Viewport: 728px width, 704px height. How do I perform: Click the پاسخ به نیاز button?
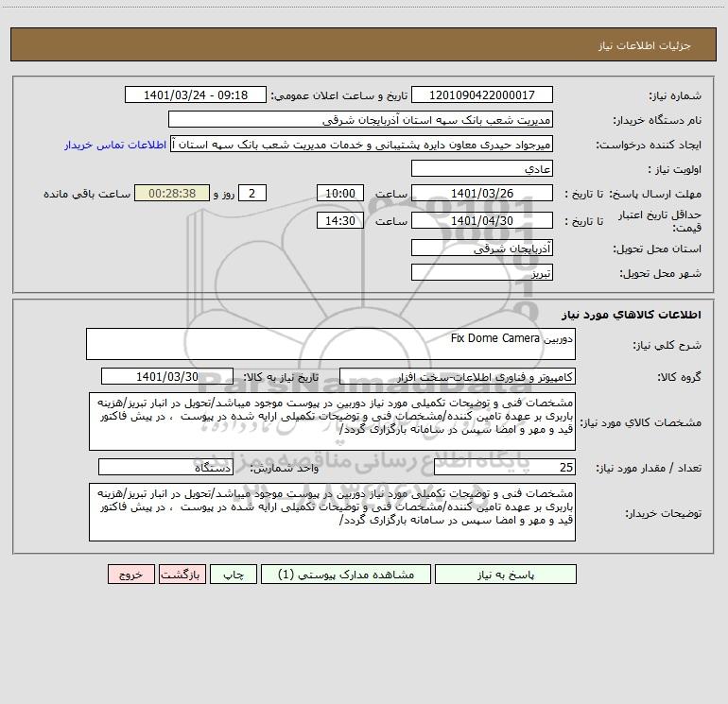click(506, 575)
